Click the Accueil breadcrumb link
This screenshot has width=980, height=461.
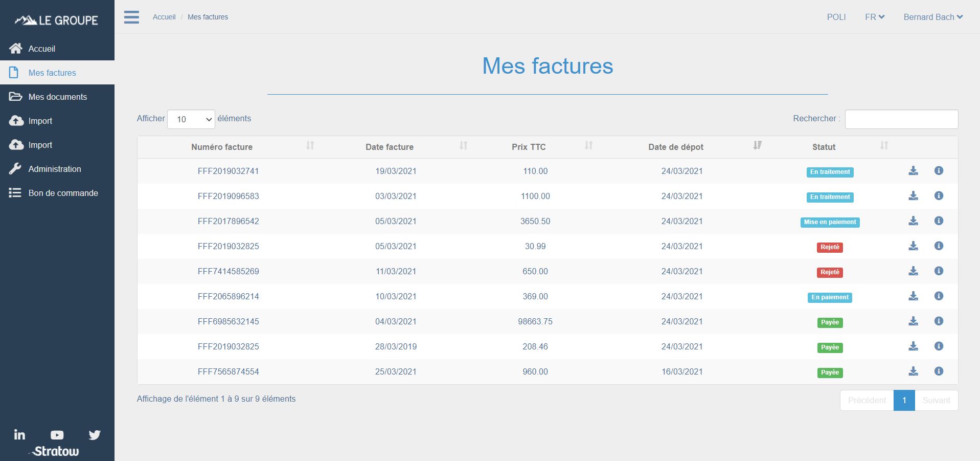pos(164,17)
